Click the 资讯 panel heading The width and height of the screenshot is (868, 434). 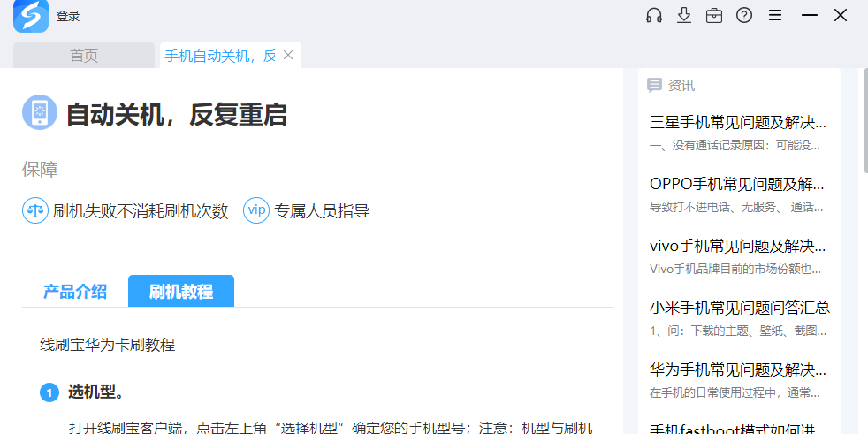[681, 85]
